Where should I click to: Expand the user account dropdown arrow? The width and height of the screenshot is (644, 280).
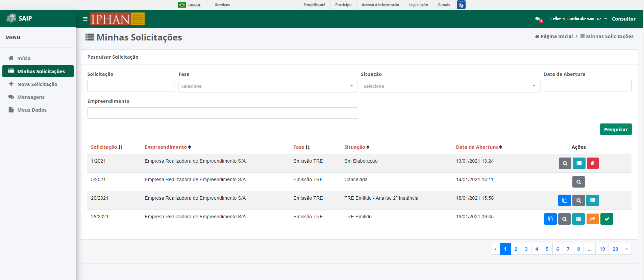tap(605, 19)
